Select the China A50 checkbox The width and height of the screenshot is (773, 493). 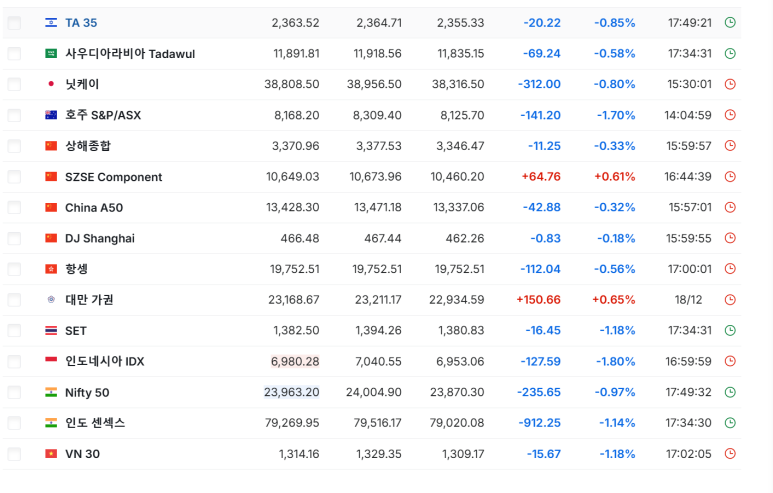14,208
